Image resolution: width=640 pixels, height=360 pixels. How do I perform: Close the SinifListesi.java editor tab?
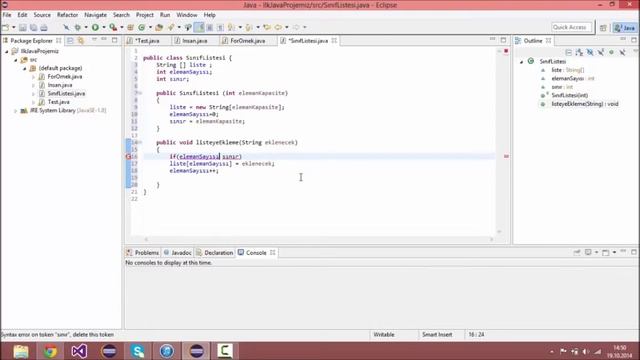coord(334,40)
